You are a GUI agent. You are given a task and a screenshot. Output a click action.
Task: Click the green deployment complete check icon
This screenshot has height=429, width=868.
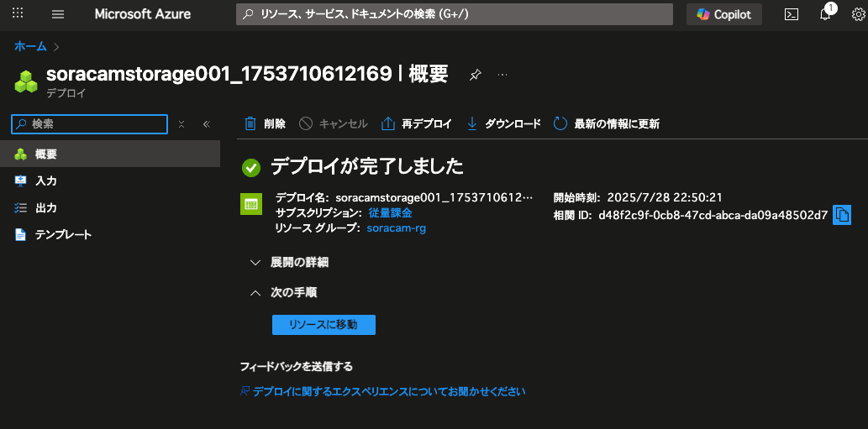[x=251, y=168]
